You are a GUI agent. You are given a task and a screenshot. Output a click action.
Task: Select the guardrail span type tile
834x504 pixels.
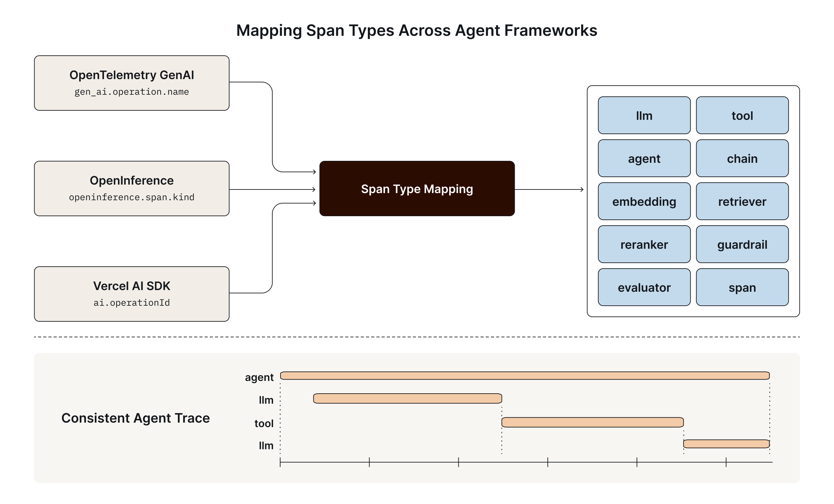click(x=742, y=244)
